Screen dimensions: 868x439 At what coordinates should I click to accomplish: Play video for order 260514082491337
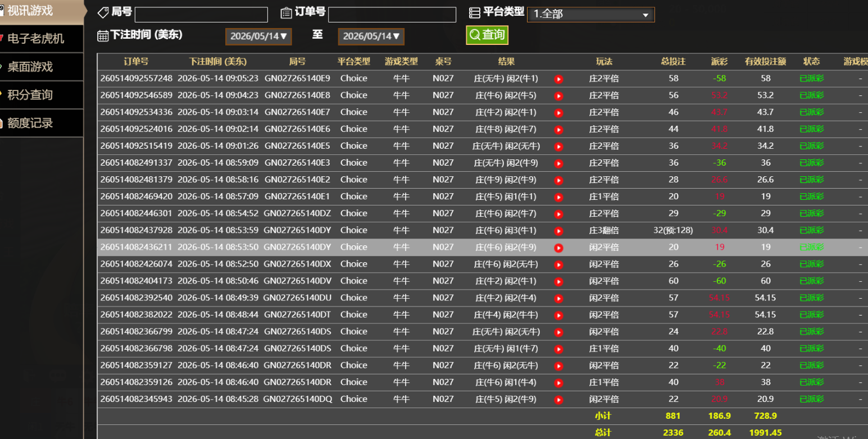(558, 163)
